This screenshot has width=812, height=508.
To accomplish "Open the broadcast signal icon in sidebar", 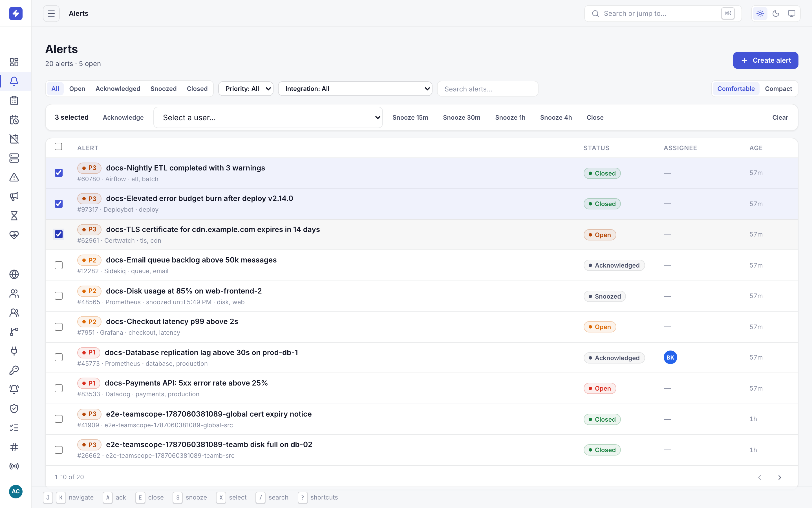I will [x=14, y=466].
